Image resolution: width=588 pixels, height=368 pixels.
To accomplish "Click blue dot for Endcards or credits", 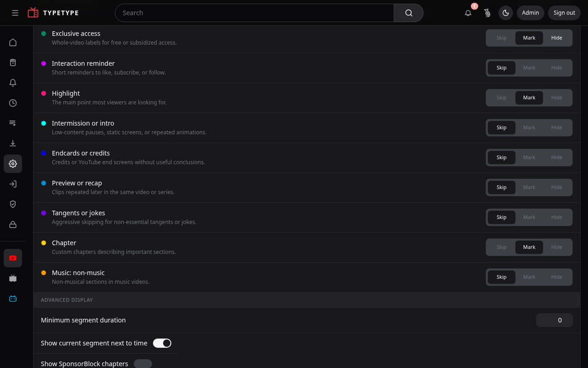I will pos(44,153).
